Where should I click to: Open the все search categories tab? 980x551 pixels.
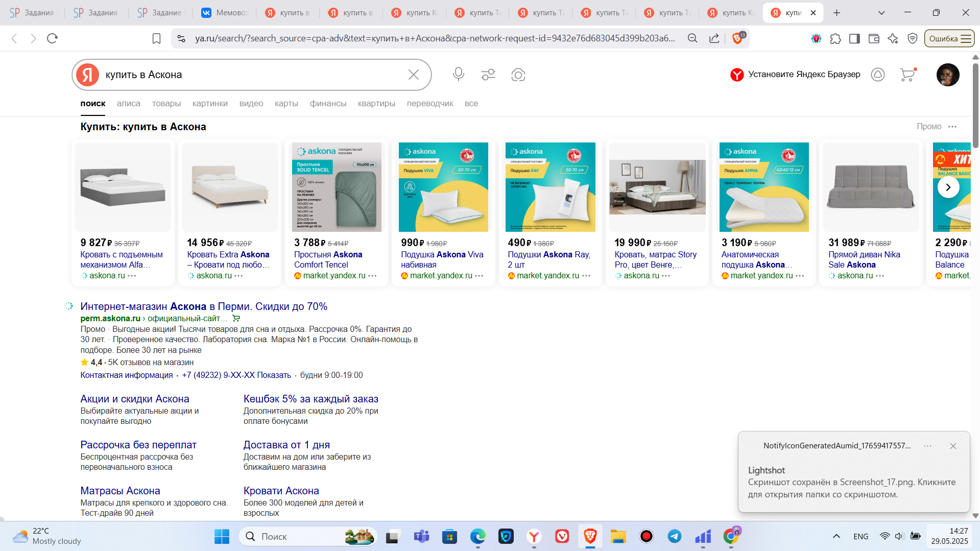(471, 104)
